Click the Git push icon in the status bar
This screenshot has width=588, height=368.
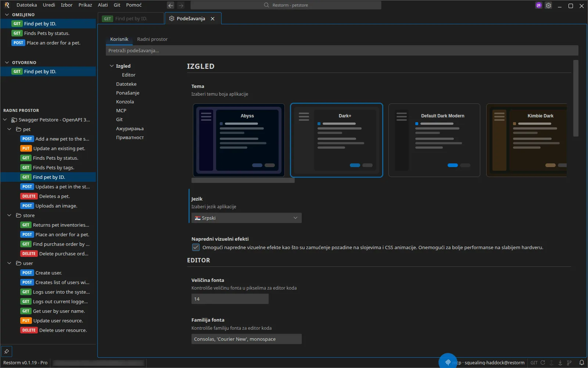click(552, 362)
